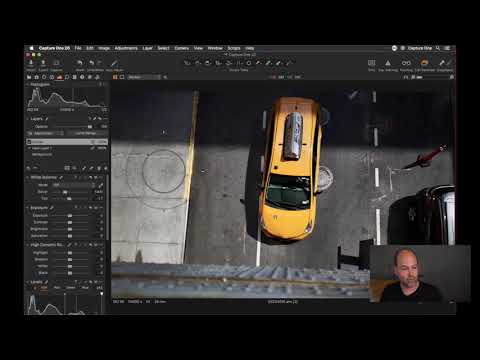480x360 pixels.
Task: Collapse the High Dynamic Range panel
Action: coord(28,245)
